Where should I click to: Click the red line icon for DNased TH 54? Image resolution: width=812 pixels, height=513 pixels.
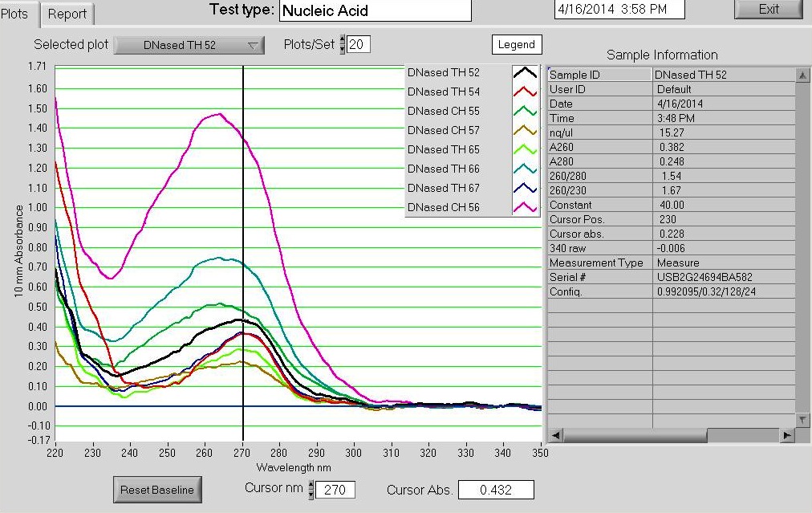pyautogui.click(x=525, y=92)
